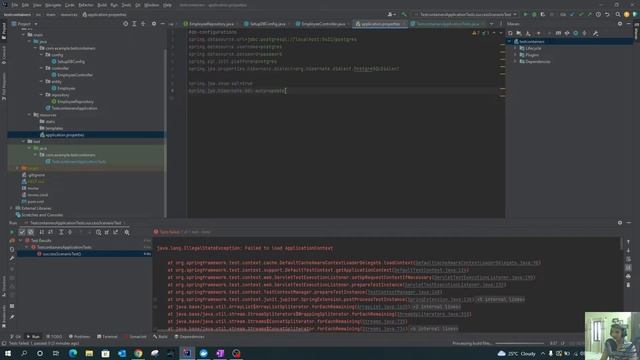Screen dimensions: 640x360
Task: Switch to the EmployeeRepository.java editor tab
Action: 211,24
